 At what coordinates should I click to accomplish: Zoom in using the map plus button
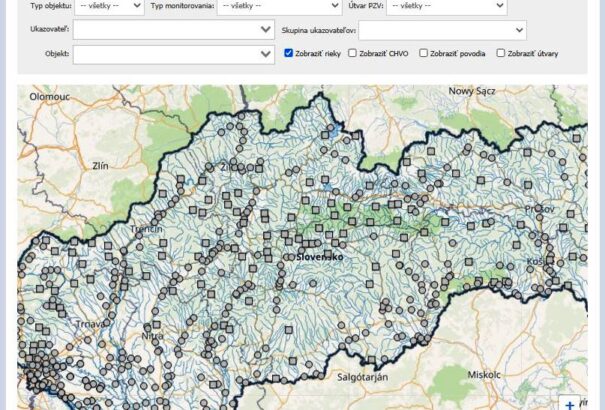point(570,404)
